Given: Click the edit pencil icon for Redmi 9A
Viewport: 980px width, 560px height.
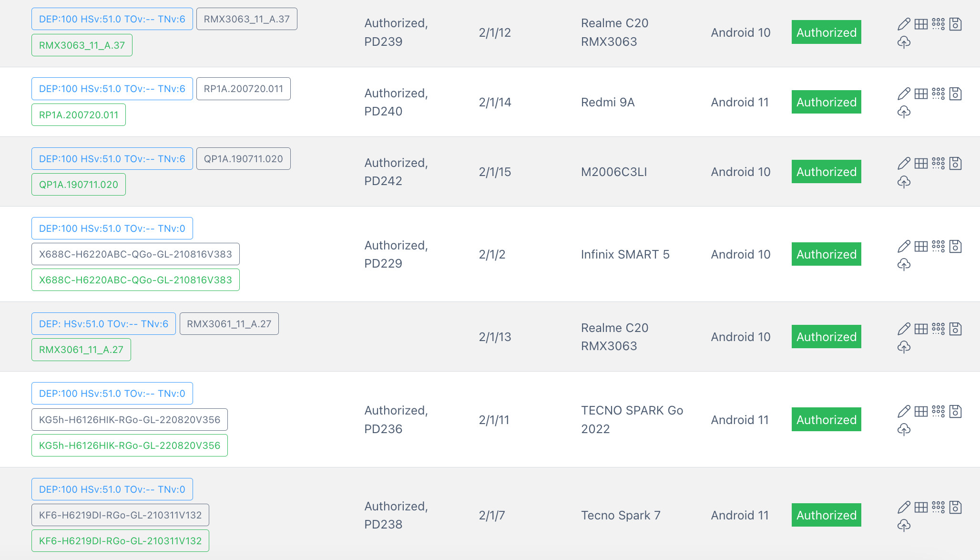Looking at the screenshot, I should 904,93.
